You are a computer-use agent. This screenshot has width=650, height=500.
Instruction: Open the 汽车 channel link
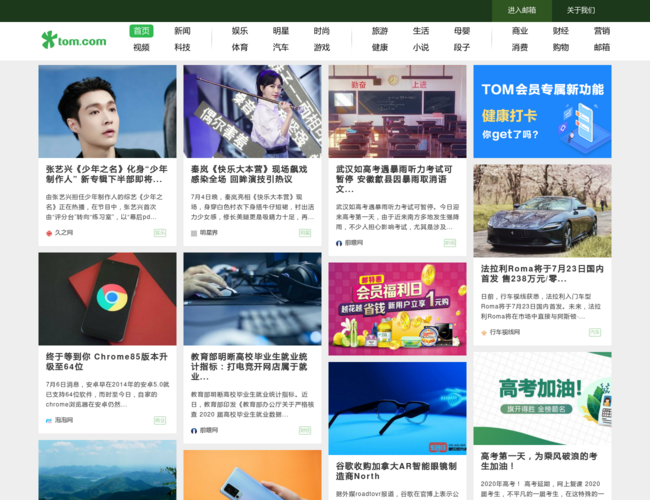click(x=281, y=47)
